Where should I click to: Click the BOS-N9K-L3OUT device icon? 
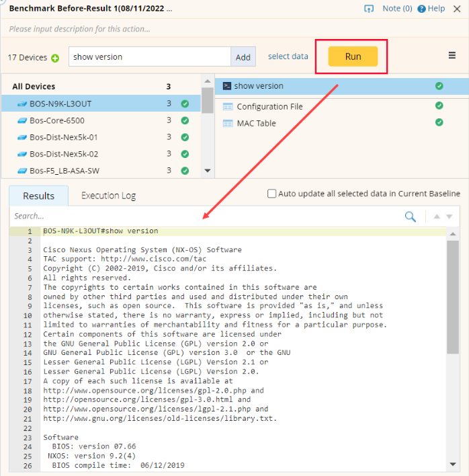[22, 104]
